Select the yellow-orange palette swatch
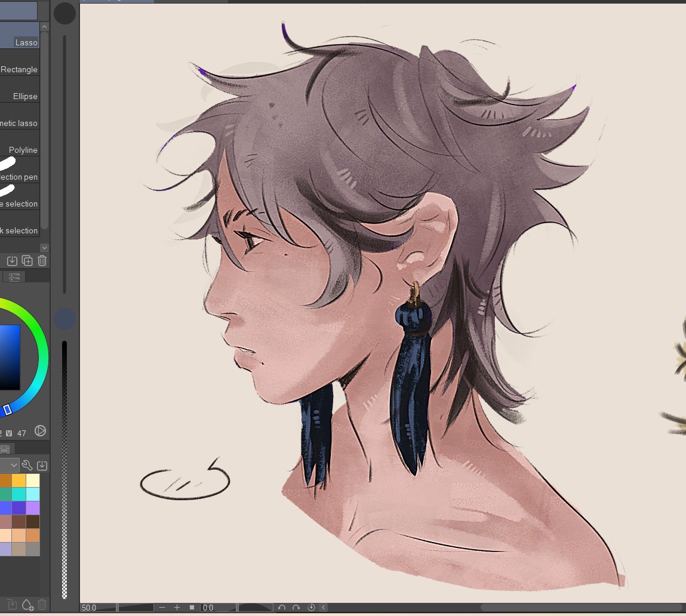The image size is (686, 616). [x=19, y=481]
